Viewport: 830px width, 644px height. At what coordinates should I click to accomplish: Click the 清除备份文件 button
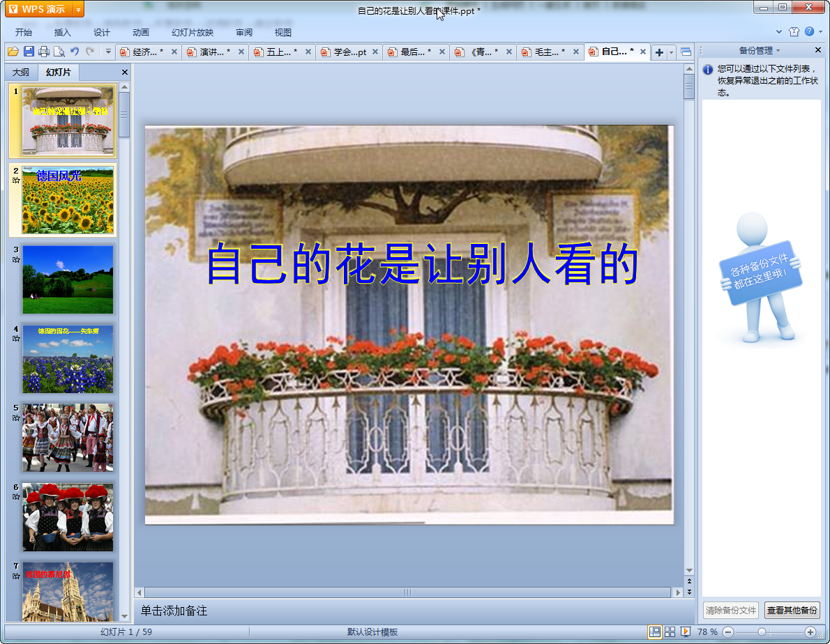click(731, 610)
